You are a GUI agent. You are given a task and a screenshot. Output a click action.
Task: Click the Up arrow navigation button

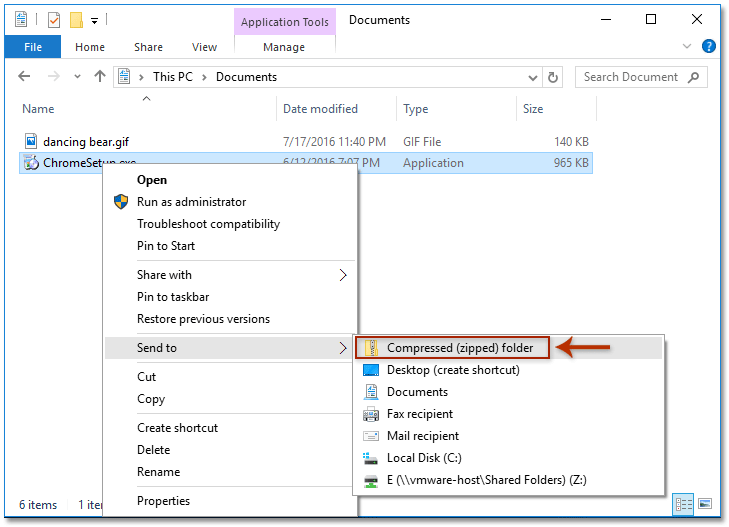click(x=99, y=77)
